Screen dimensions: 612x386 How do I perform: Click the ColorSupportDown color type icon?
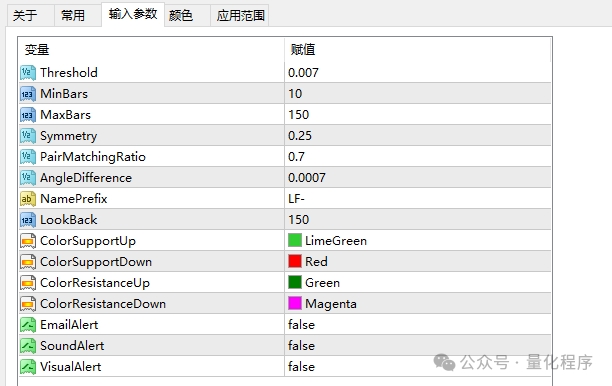point(28,262)
